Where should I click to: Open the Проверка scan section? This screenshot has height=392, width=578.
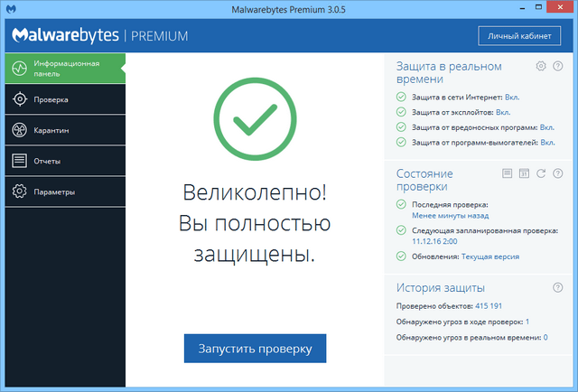pos(65,99)
